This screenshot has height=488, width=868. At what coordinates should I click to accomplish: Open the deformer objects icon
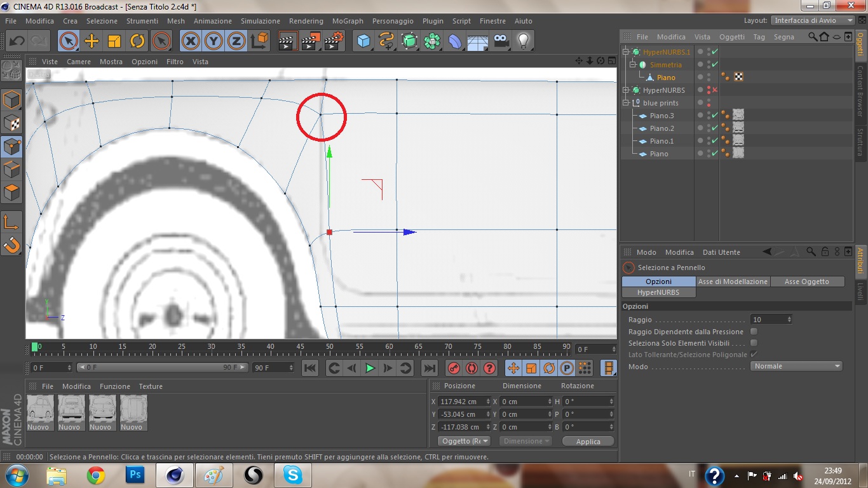pyautogui.click(x=455, y=41)
